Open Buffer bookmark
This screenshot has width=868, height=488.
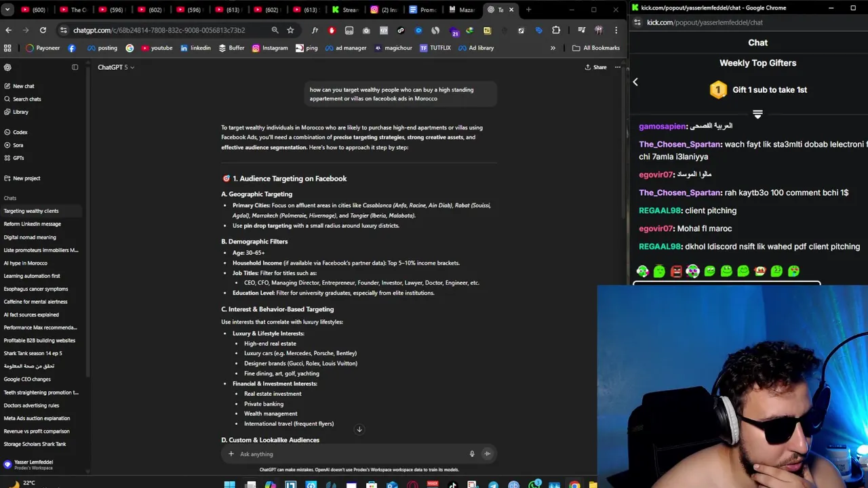(x=231, y=48)
